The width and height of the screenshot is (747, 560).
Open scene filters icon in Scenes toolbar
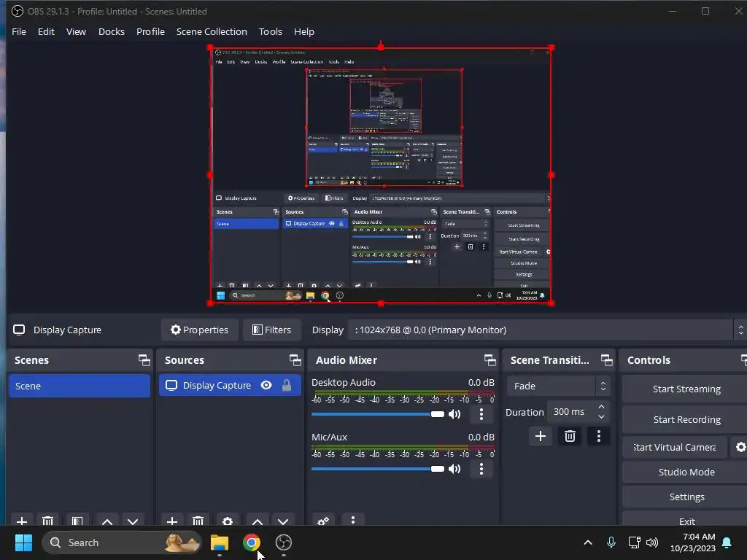pyautogui.click(x=77, y=521)
